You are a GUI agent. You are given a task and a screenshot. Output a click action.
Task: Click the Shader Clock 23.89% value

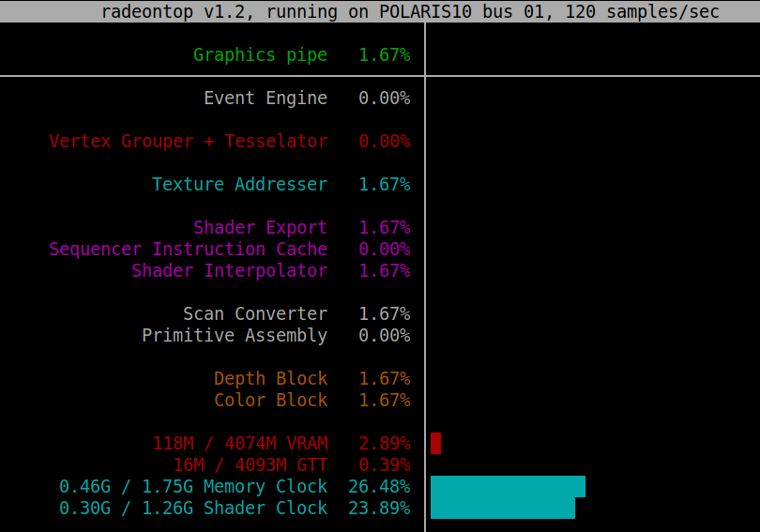tap(379, 509)
